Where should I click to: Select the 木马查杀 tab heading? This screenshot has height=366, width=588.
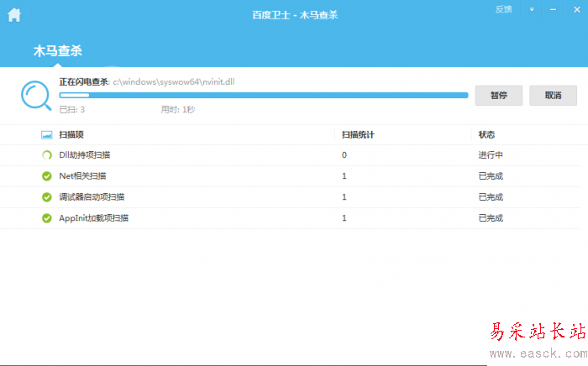tap(58, 50)
